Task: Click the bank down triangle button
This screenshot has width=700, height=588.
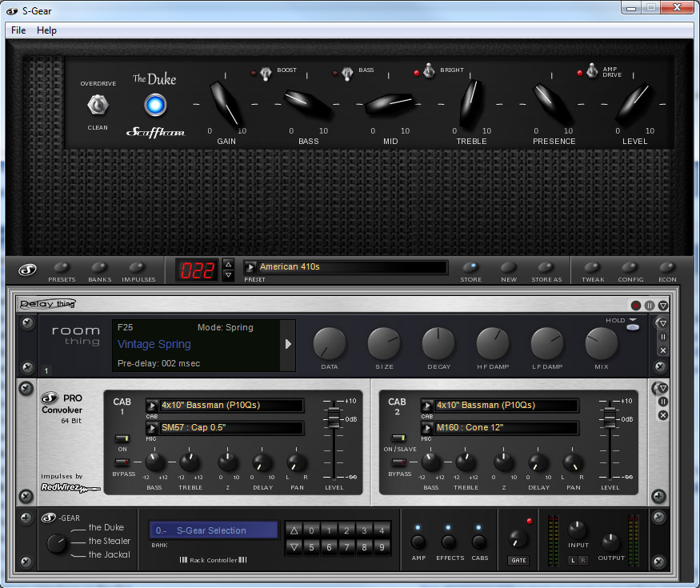Action: coord(294,547)
